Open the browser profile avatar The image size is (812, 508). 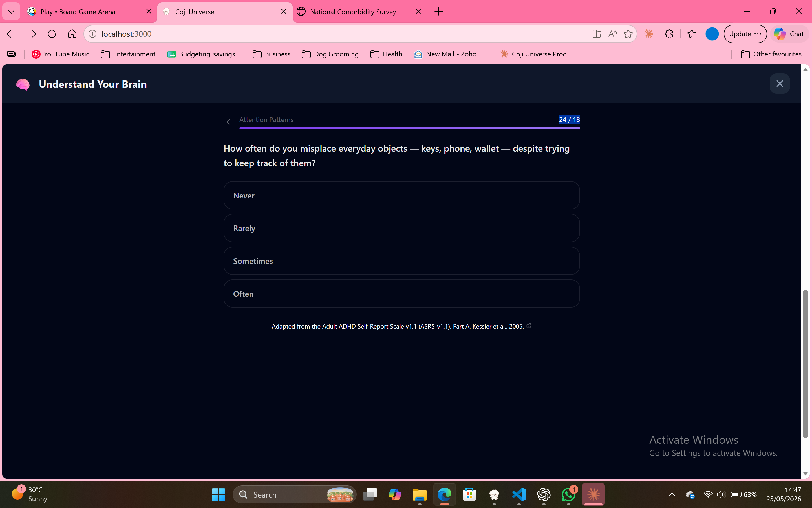click(x=712, y=34)
